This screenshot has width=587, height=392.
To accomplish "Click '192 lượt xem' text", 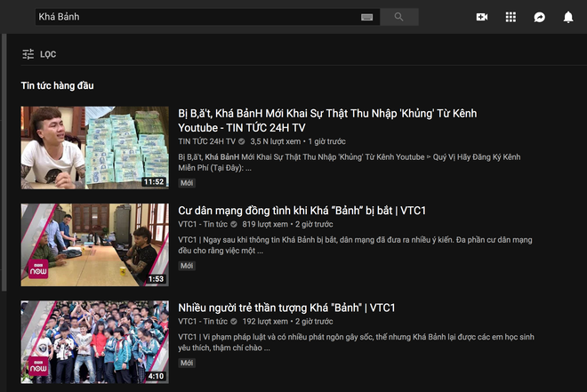I will pyautogui.click(x=265, y=321).
